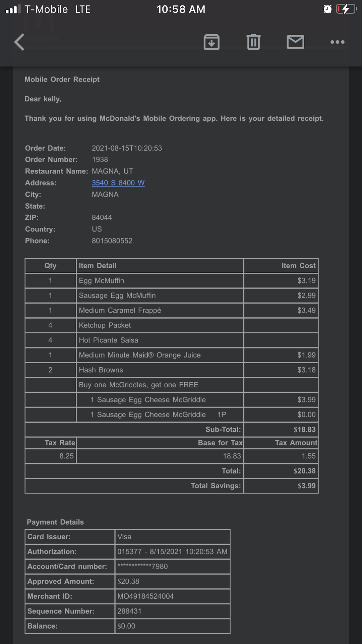Tap the Egg McMuffin item row

(x=101, y=281)
